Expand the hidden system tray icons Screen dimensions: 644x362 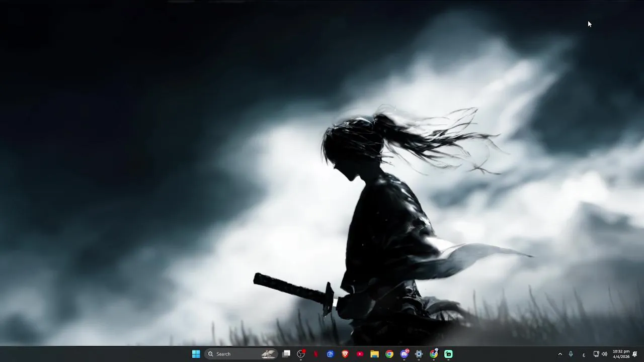(560, 354)
